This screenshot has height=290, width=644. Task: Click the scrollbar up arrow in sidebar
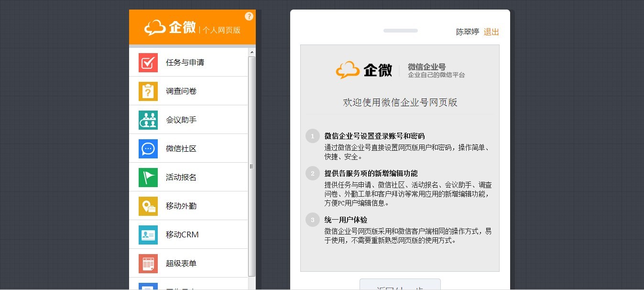click(x=252, y=52)
